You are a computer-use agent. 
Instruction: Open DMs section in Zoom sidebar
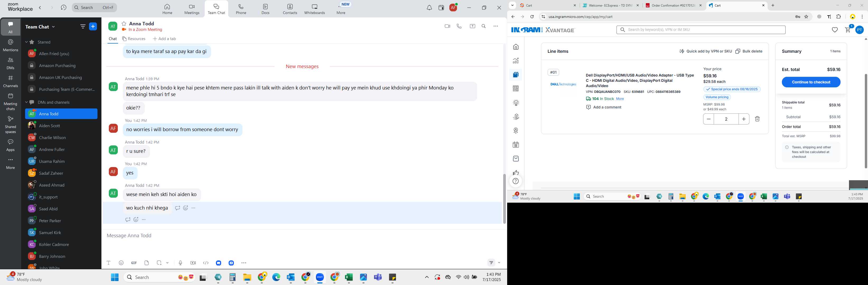point(11,63)
